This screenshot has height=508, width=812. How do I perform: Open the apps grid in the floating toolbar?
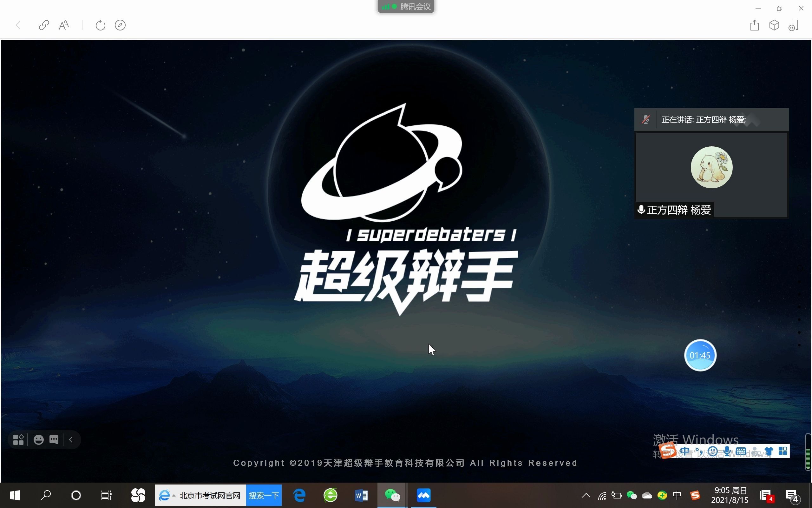coord(18,439)
